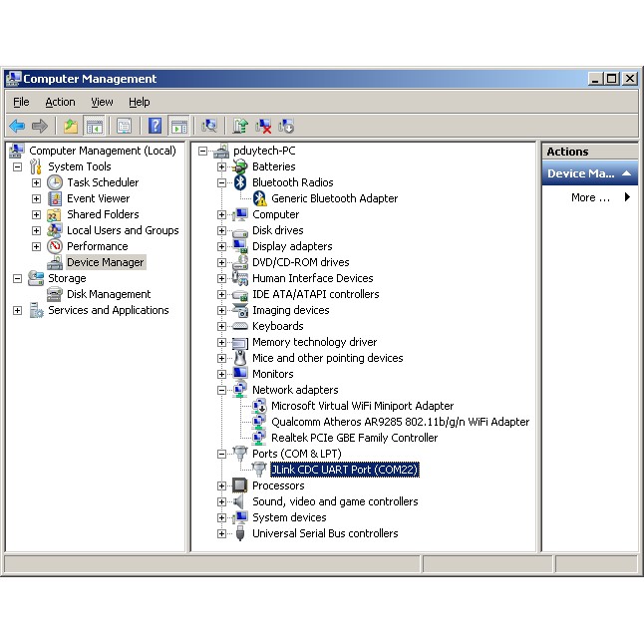The width and height of the screenshot is (644, 644).
Task: Click the Up One Level folder icon
Action: tap(70, 126)
